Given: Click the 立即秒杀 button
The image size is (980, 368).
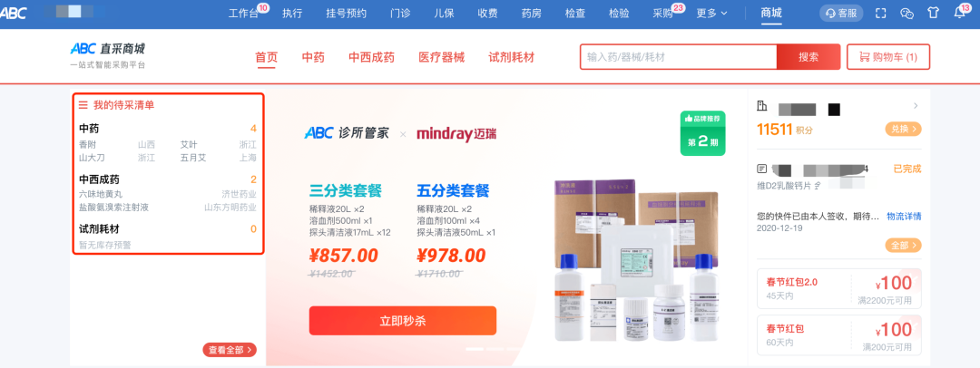Looking at the screenshot, I should click(x=403, y=321).
